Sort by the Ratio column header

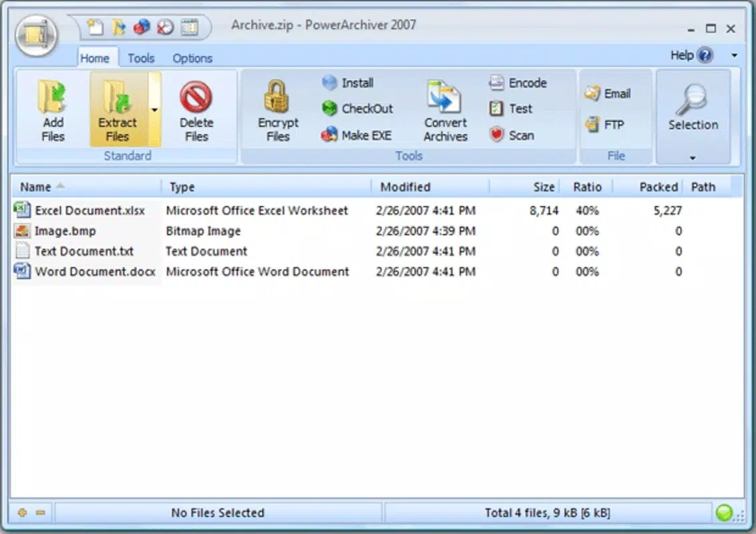(x=586, y=187)
